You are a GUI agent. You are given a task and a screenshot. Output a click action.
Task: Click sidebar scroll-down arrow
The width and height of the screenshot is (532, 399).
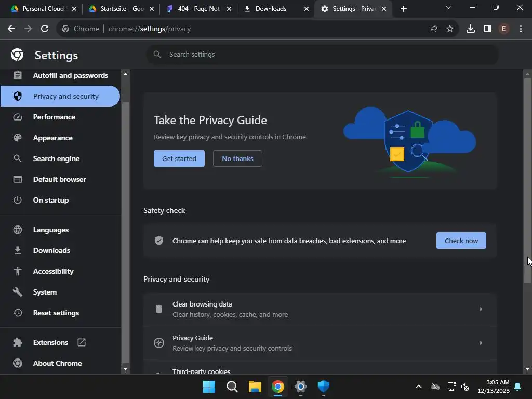(125, 369)
